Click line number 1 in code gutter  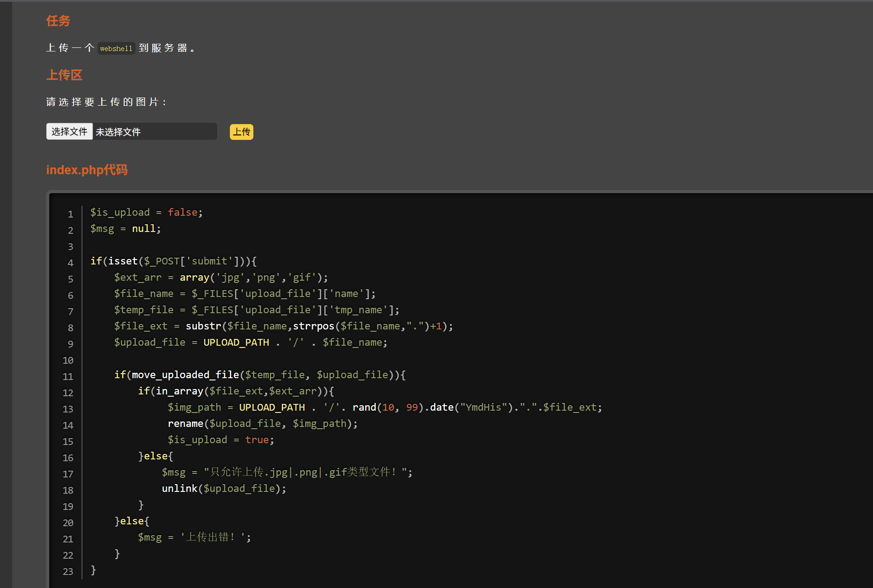(70, 214)
